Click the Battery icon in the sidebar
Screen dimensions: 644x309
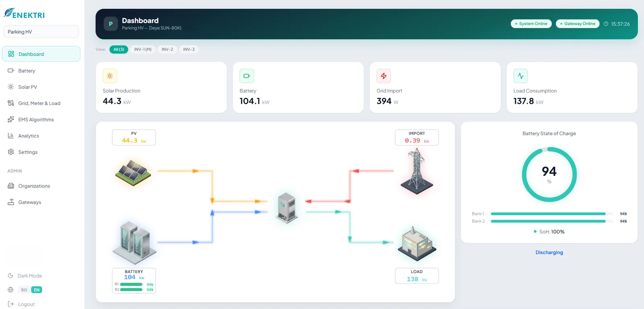(11, 70)
